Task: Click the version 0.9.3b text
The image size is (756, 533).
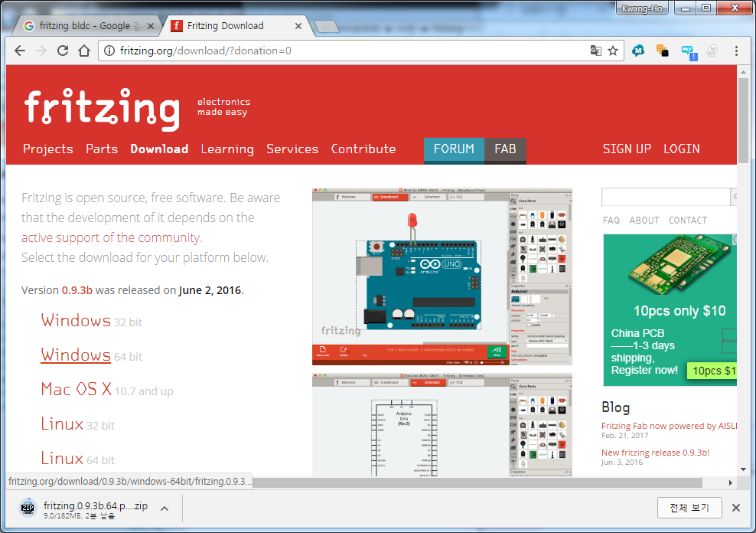Action: [x=77, y=290]
